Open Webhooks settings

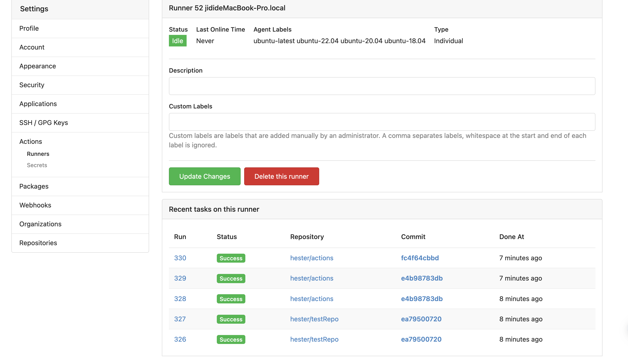[x=80, y=205]
